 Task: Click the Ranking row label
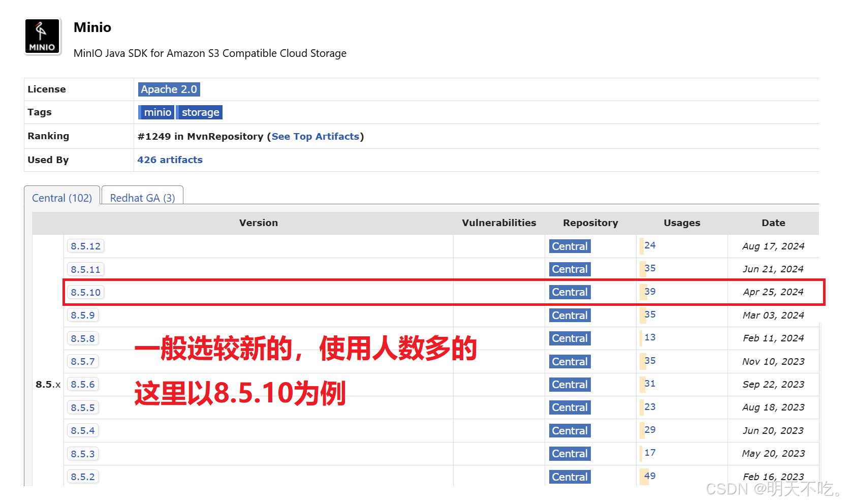click(x=48, y=136)
